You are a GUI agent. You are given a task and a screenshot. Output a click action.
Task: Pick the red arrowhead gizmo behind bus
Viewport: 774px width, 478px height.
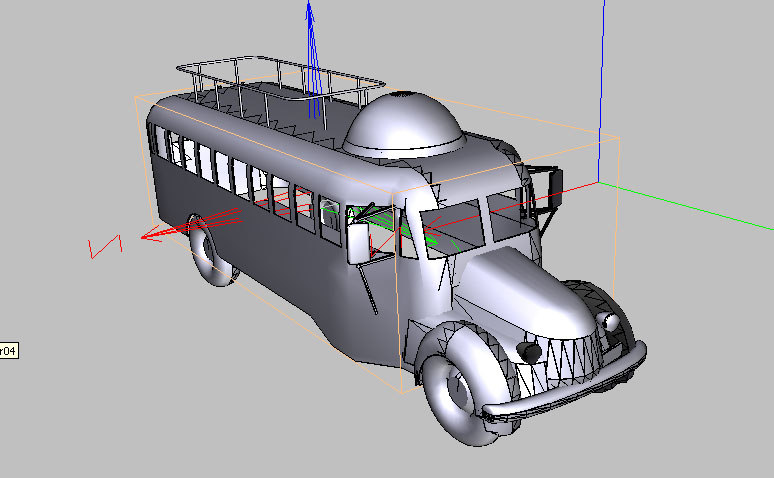pyautogui.click(x=155, y=236)
